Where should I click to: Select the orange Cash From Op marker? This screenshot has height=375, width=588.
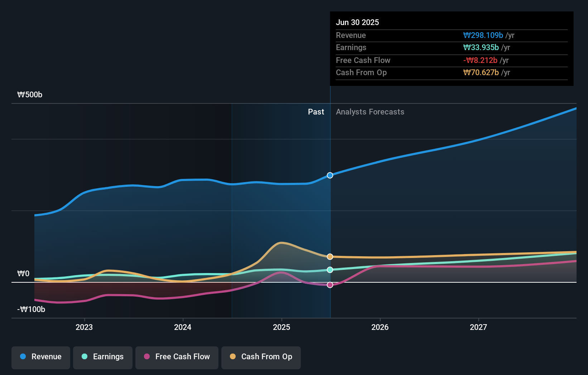(330, 256)
